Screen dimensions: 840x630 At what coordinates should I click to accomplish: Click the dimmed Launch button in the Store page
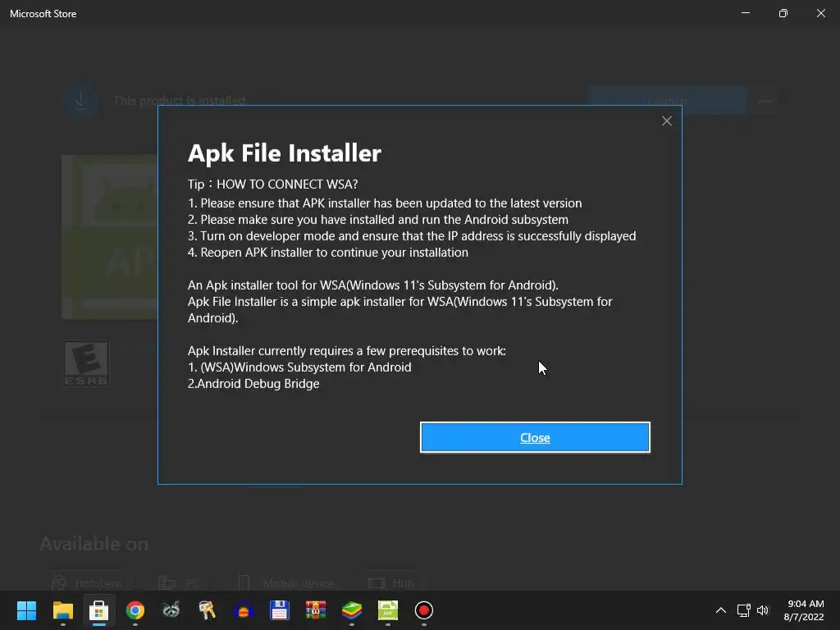(x=667, y=100)
